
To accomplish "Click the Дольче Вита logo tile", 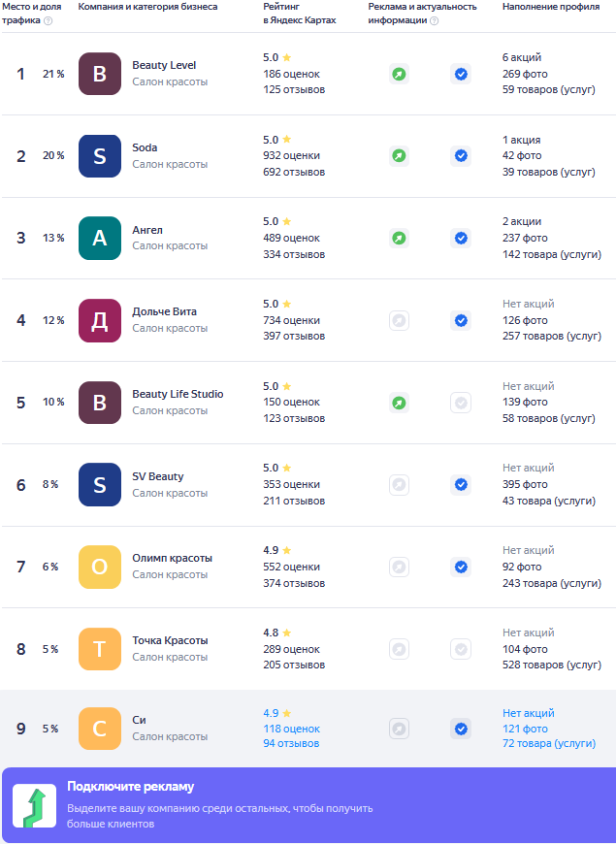I will tap(100, 320).
